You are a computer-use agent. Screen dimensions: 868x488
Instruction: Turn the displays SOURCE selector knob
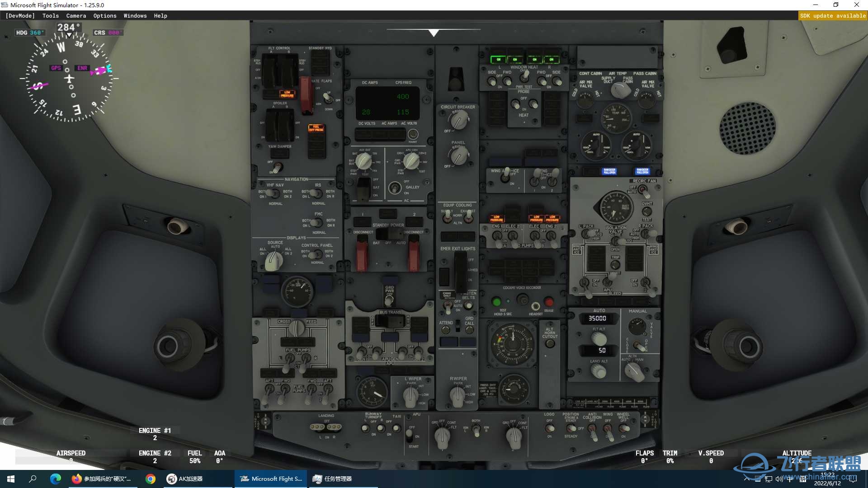274,261
